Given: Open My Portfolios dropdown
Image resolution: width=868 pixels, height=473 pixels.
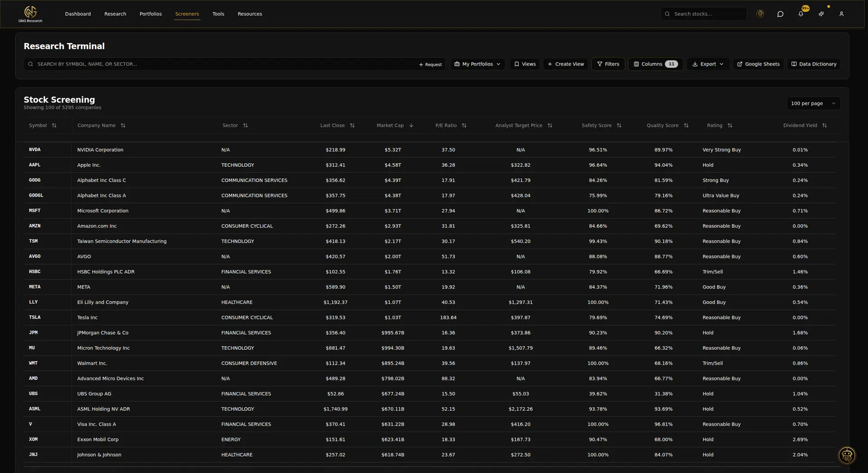Looking at the screenshot, I should (x=477, y=64).
